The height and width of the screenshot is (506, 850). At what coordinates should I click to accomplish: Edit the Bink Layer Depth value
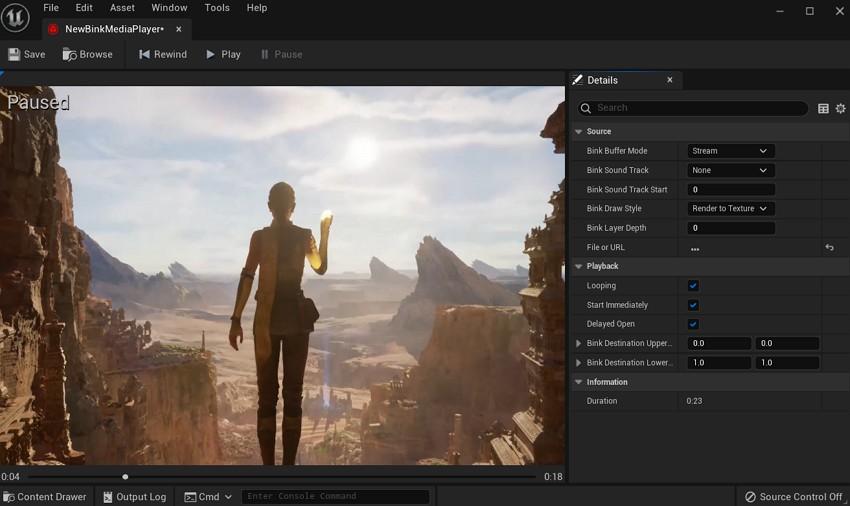point(730,228)
